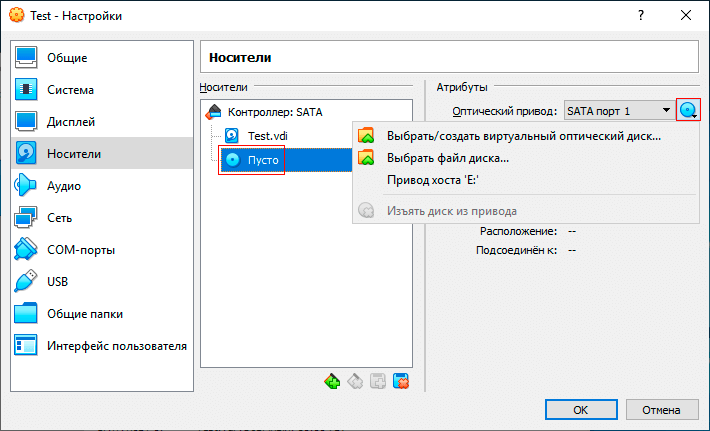The width and height of the screenshot is (710, 431).
Task: Select Контроллер: SATA in storage tree
Action: 275,112
